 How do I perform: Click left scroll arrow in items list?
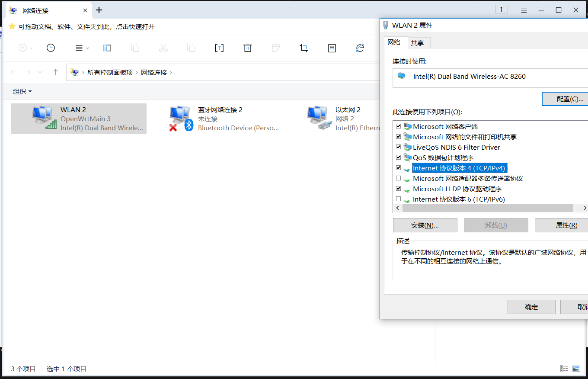click(398, 208)
